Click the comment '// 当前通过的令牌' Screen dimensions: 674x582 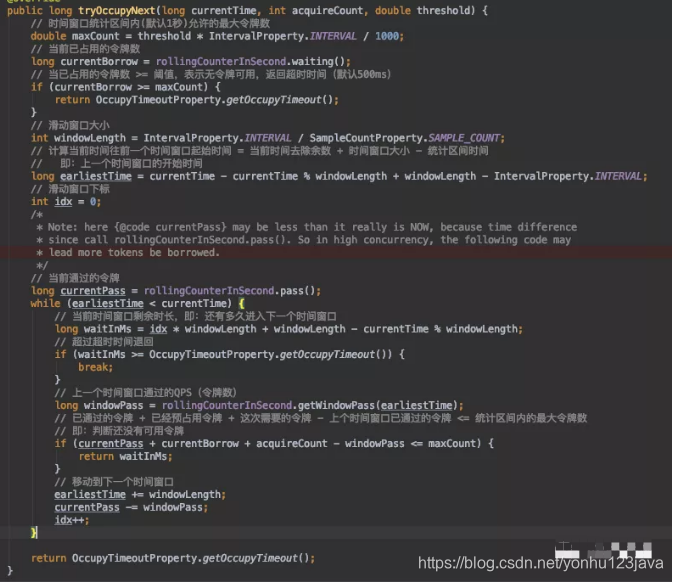(75, 278)
